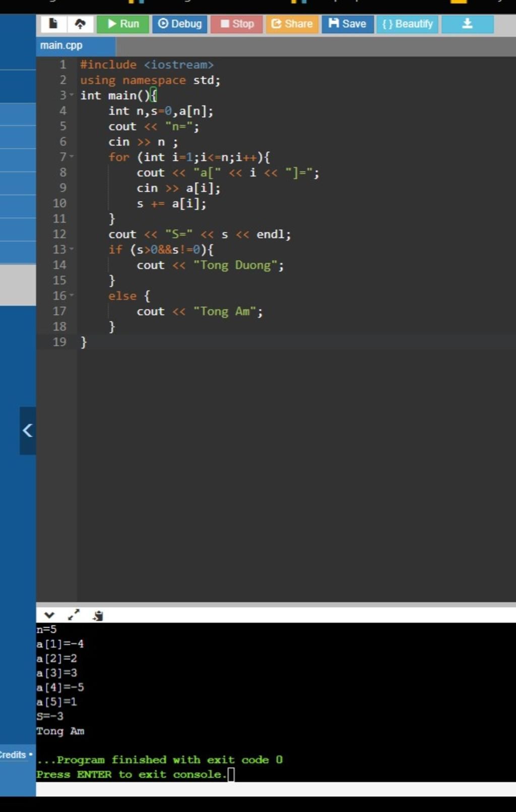Create a new file with the page icon

[x=53, y=24]
